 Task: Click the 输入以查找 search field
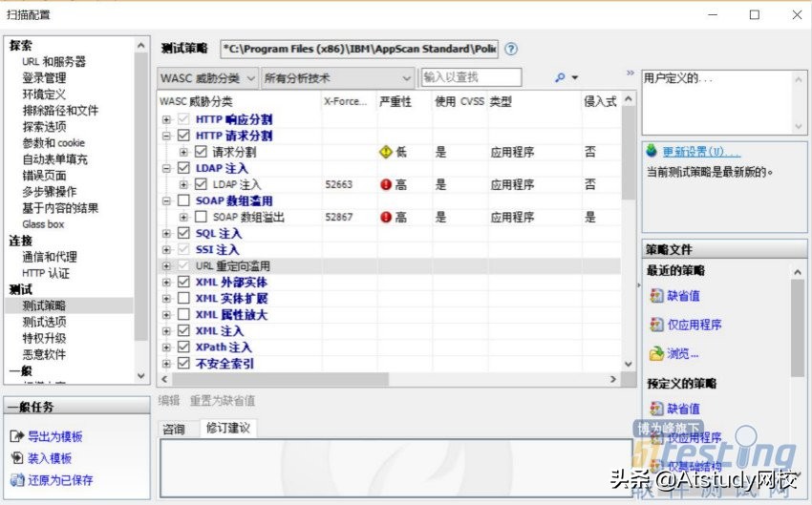pos(471,77)
